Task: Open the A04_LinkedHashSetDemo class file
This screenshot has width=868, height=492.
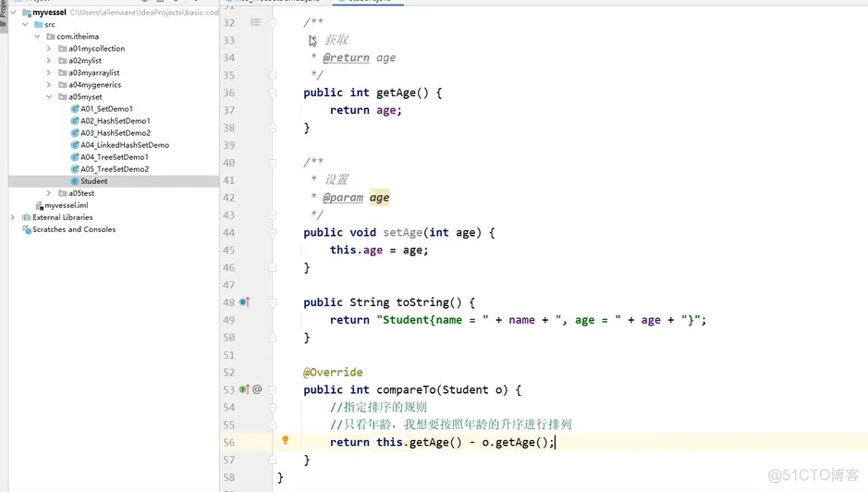Action: click(125, 145)
